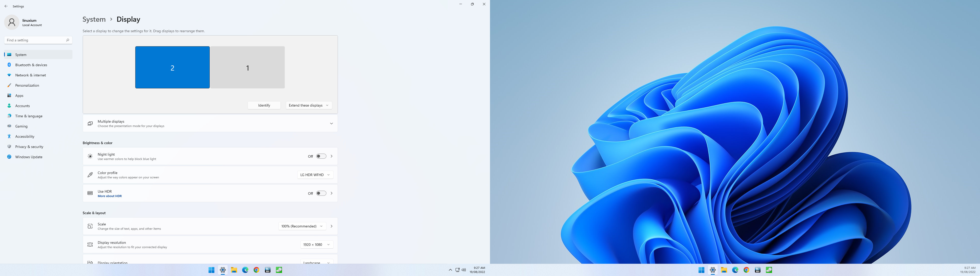Launch Google Chrome on the taskbar with system tray

coord(256,270)
